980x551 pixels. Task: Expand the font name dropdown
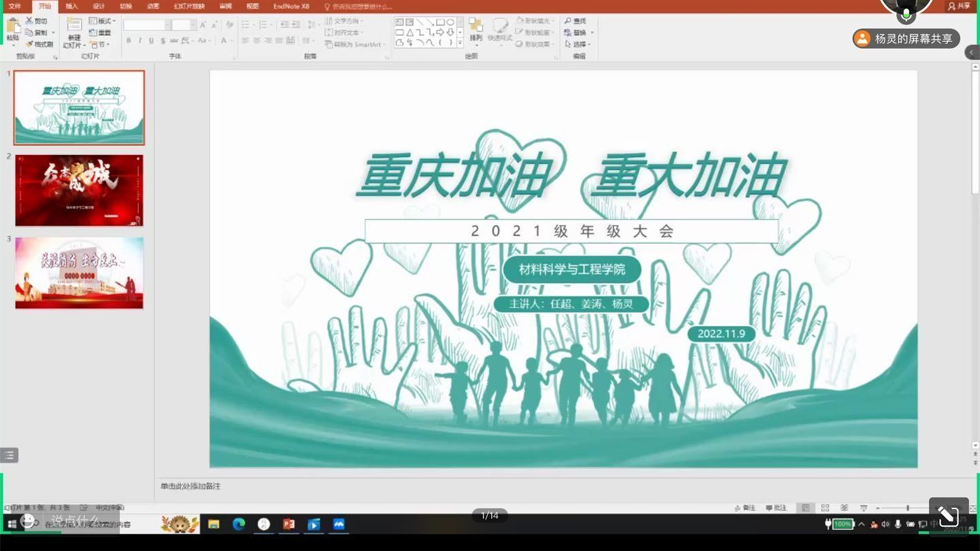point(167,25)
